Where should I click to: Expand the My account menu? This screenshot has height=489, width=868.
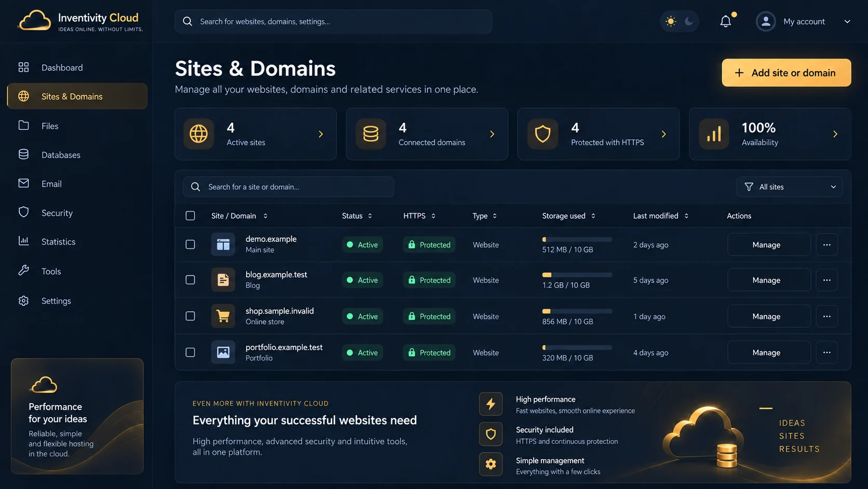tap(803, 21)
